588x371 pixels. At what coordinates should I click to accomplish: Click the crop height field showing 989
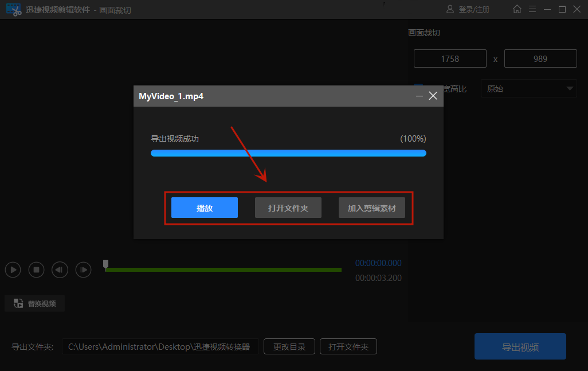[540, 58]
